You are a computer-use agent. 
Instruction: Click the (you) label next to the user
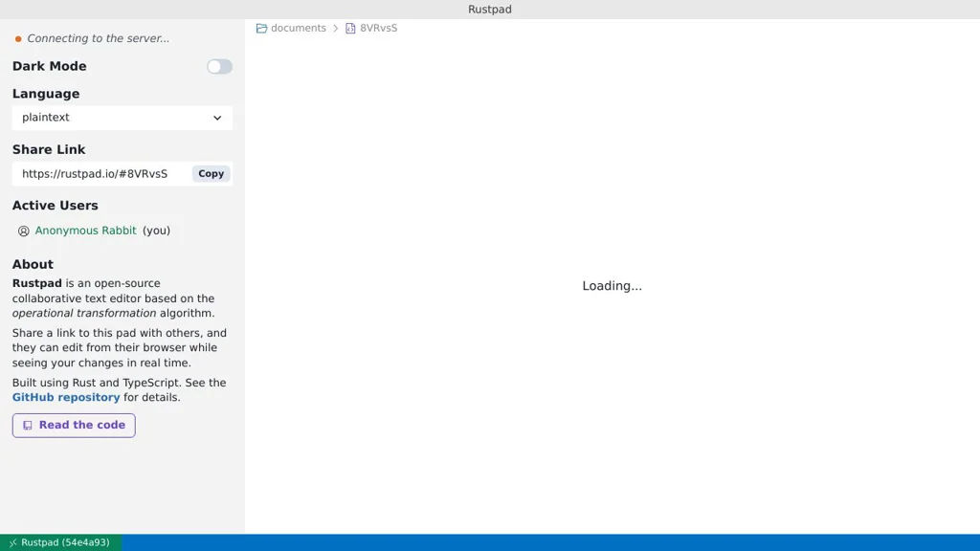pos(156,231)
